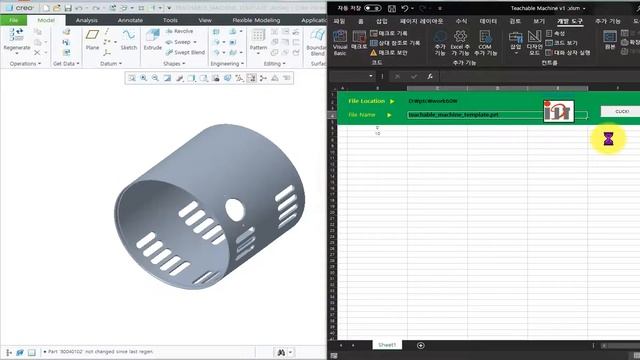Expand the Engineering group dropdown
This screenshot has width=640, height=360.
pos(227,64)
